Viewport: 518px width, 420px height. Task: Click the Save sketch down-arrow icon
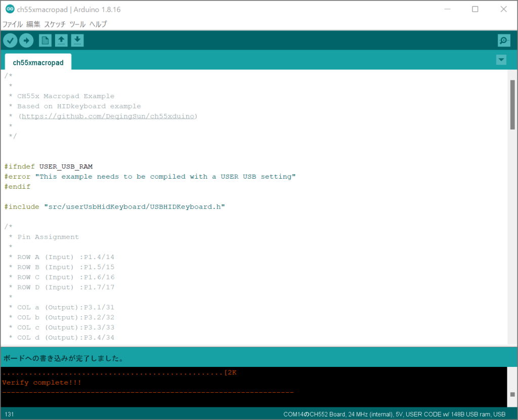click(x=77, y=40)
